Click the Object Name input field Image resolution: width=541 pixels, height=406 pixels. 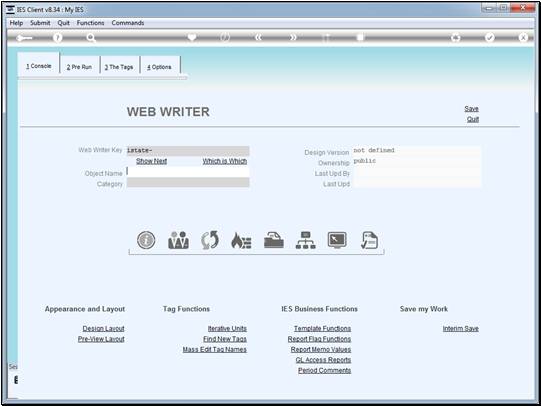click(188, 172)
